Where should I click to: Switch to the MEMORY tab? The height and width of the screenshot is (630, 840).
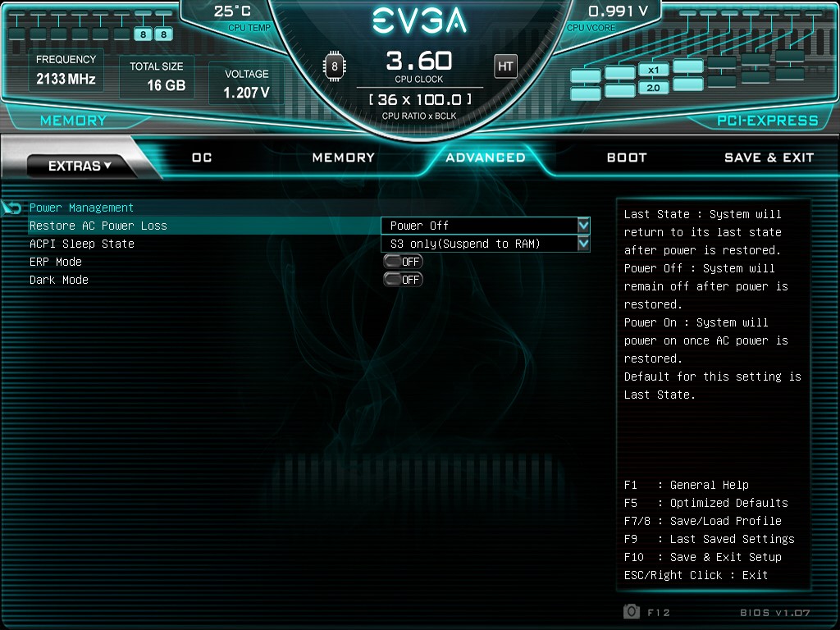344,157
